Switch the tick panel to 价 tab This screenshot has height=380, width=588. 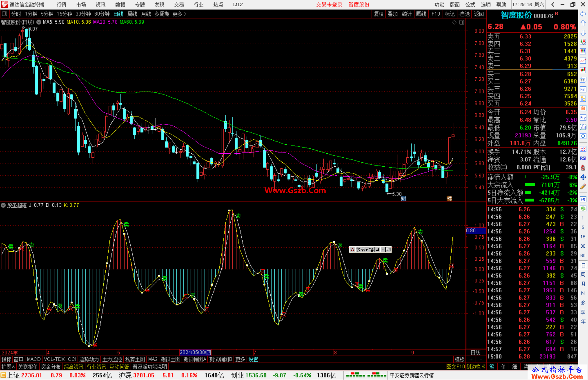[x=503, y=367]
